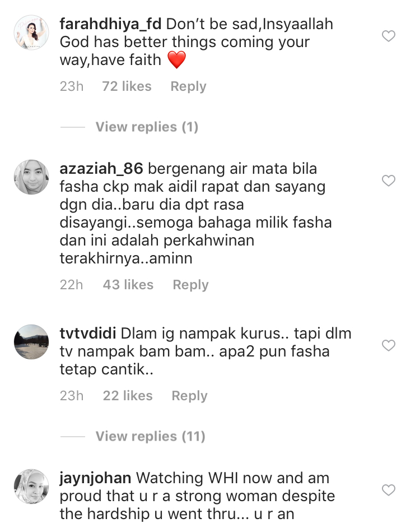Tap heart icon on azaziah_86's comment
Image resolution: width=420 pixels, height=523 pixels.
click(x=388, y=180)
